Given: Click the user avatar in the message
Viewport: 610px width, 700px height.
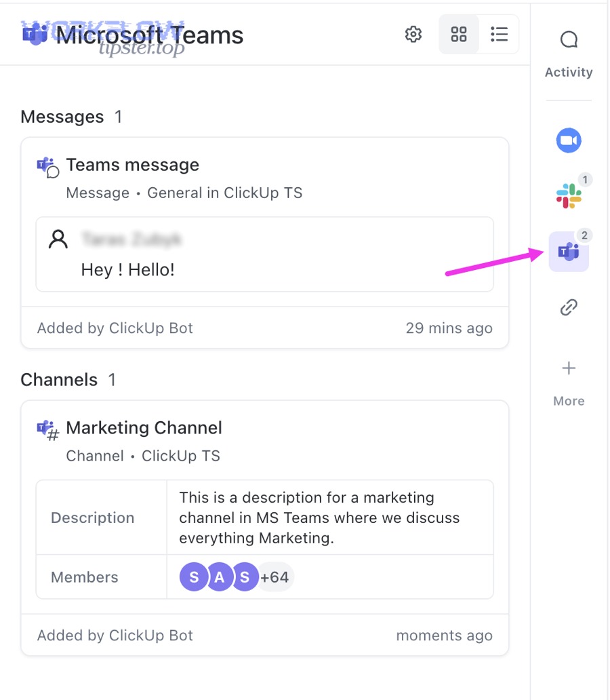Looking at the screenshot, I should 57,239.
